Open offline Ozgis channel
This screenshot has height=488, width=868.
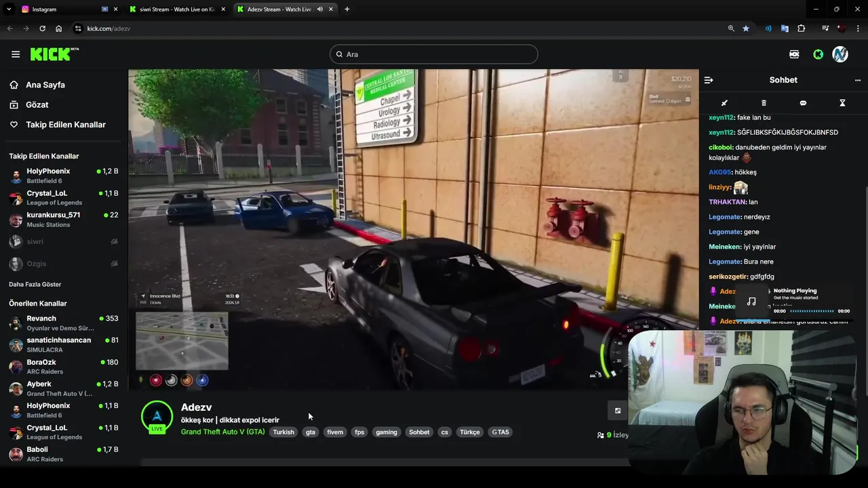[64, 263]
